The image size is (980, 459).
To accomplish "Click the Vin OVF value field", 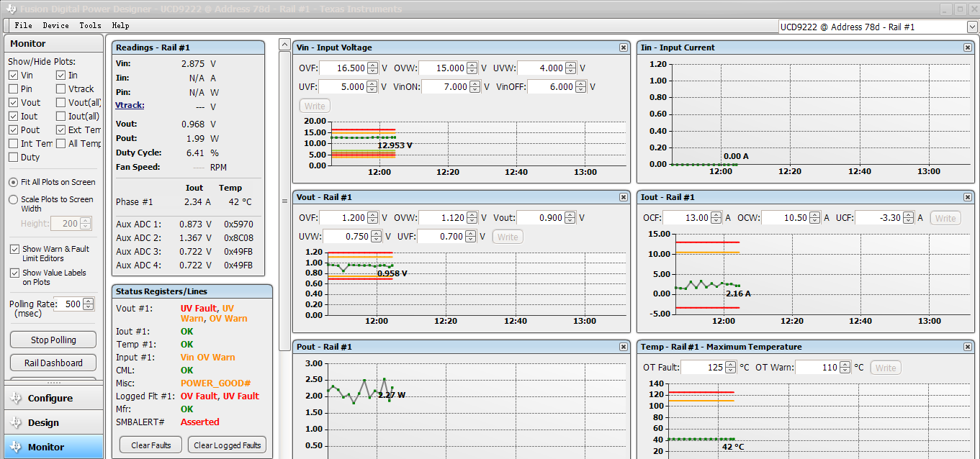I will click(x=343, y=68).
